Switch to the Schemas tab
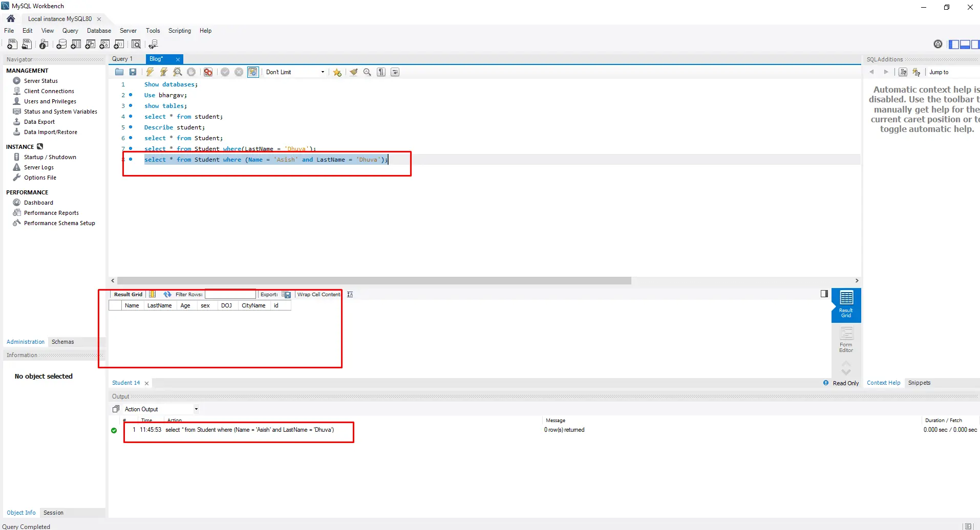The image size is (980, 530). [x=62, y=342]
